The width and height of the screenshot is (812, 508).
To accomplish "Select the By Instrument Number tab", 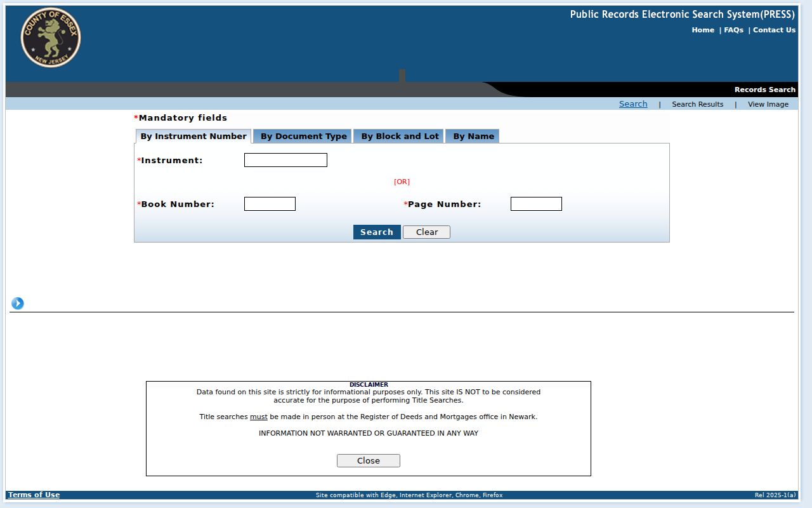I will [193, 136].
